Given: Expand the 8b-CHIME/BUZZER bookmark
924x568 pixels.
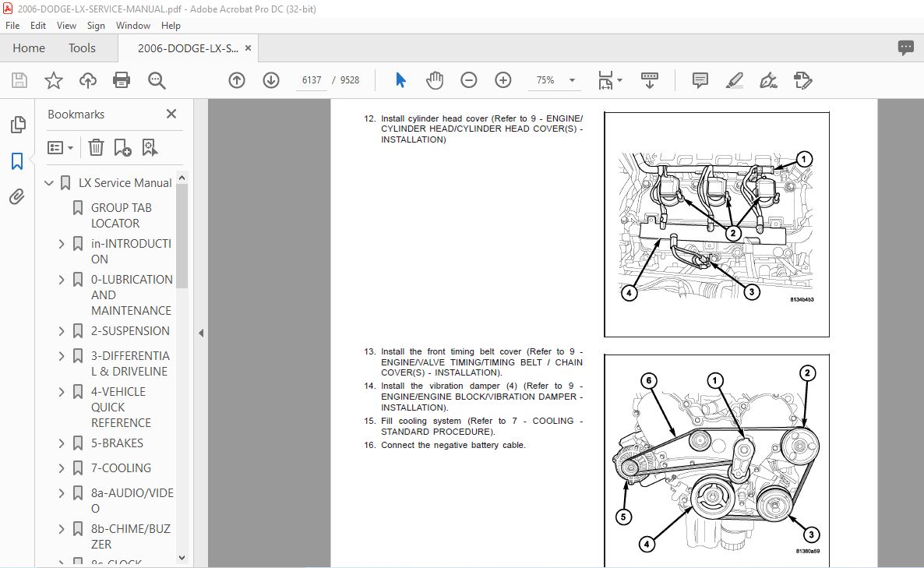Looking at the screenshot, I should point(62,530).
